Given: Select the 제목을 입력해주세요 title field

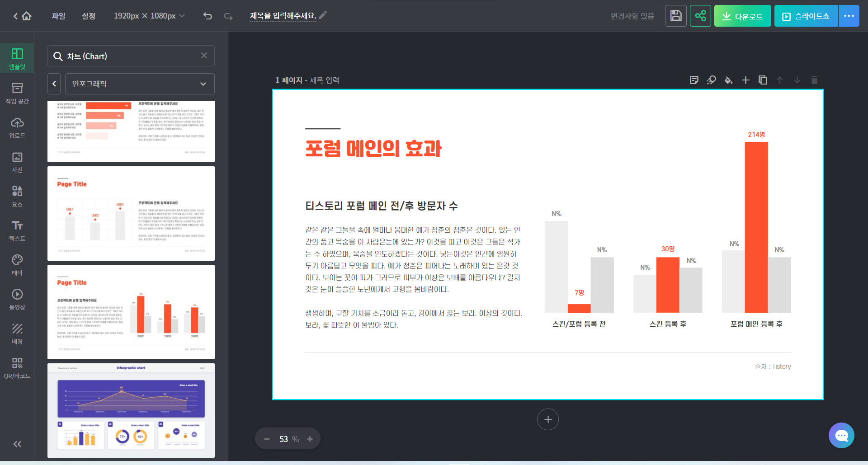Looking at the screenshot, I should pos(283,16).
